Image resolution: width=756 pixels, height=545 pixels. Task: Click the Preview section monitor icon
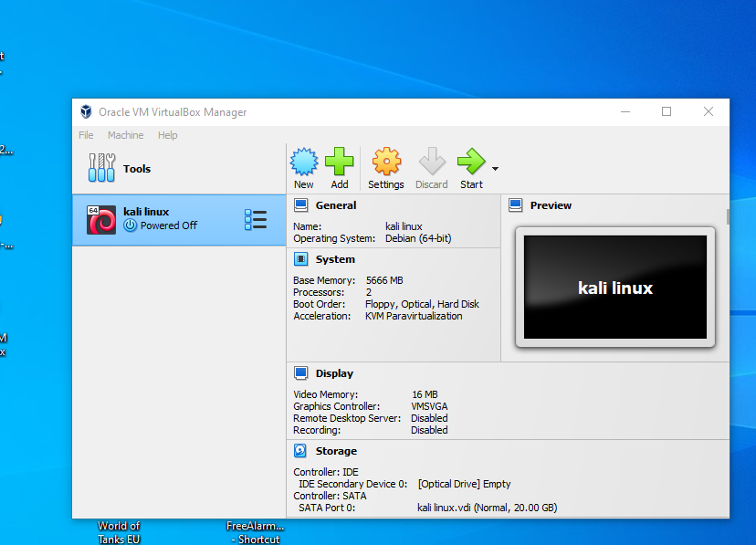(x=515, y=205)
